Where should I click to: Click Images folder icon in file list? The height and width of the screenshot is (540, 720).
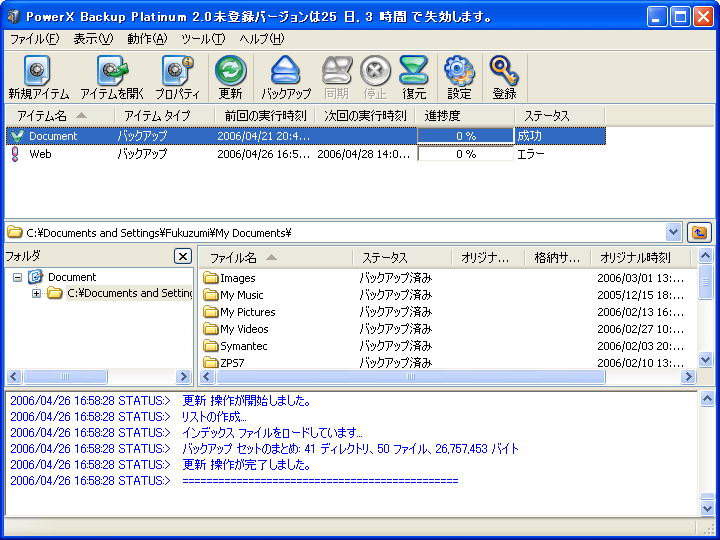pos(210,278)
